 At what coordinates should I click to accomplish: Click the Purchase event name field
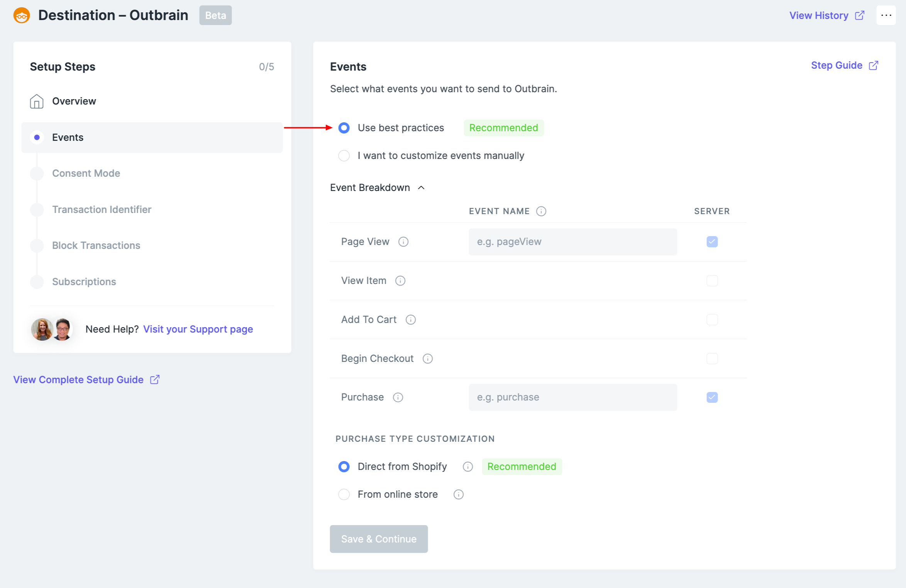[572, 397]
